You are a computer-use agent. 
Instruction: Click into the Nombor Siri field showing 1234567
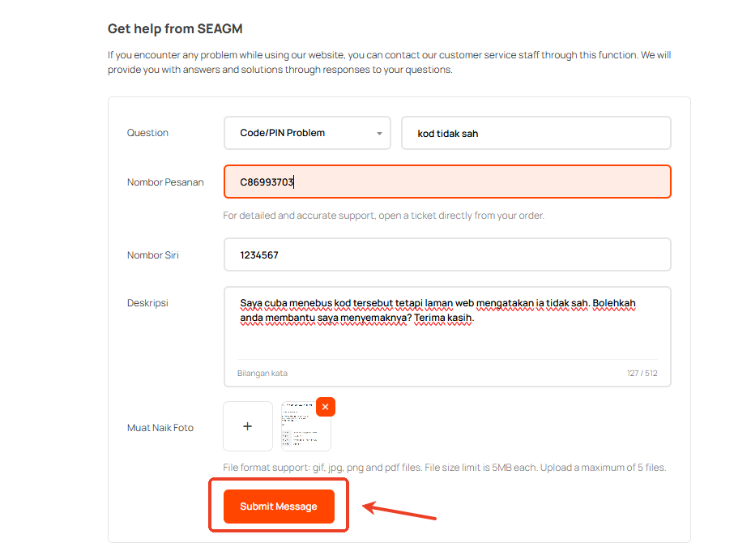447,254
